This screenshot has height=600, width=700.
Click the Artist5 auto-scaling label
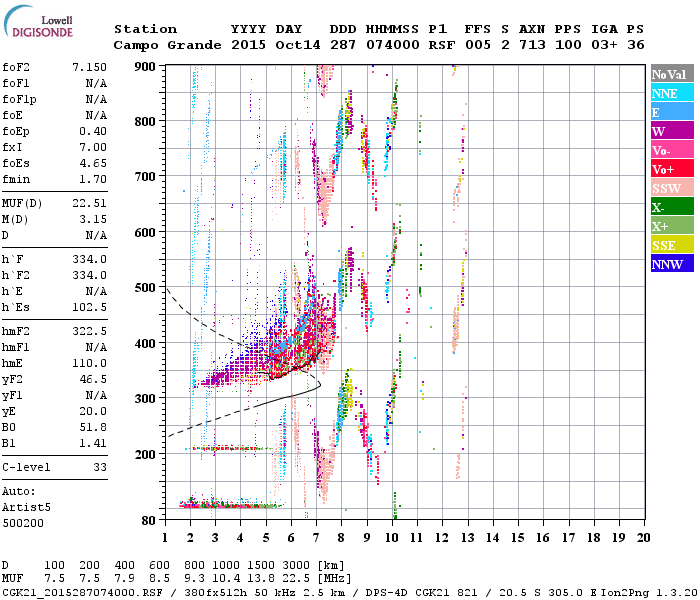(x=26, y=508)
